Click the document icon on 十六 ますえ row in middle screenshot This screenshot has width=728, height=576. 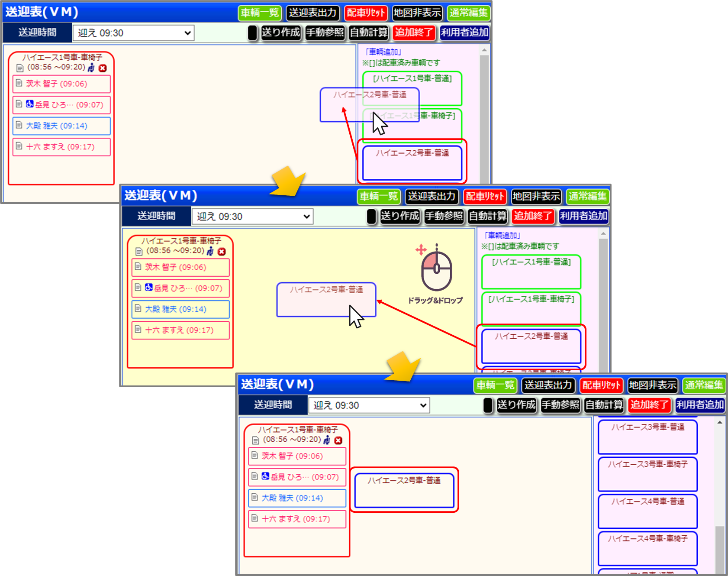138,329
